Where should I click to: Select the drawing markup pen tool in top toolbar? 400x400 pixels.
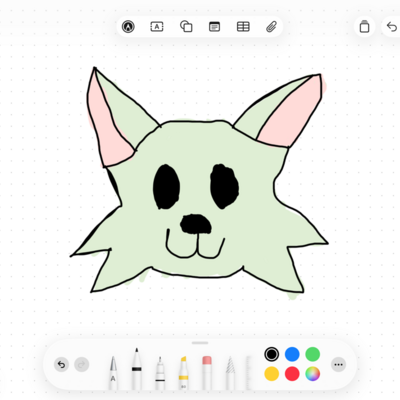tap(128, 26)
